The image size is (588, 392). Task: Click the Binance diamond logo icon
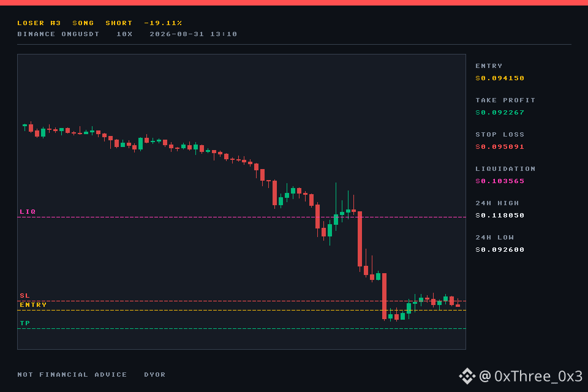point(467,376)
